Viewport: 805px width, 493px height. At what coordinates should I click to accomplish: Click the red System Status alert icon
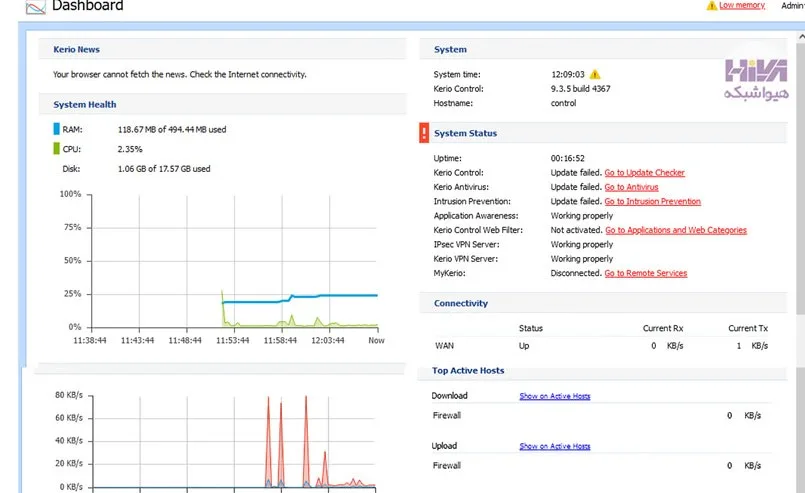424,133
